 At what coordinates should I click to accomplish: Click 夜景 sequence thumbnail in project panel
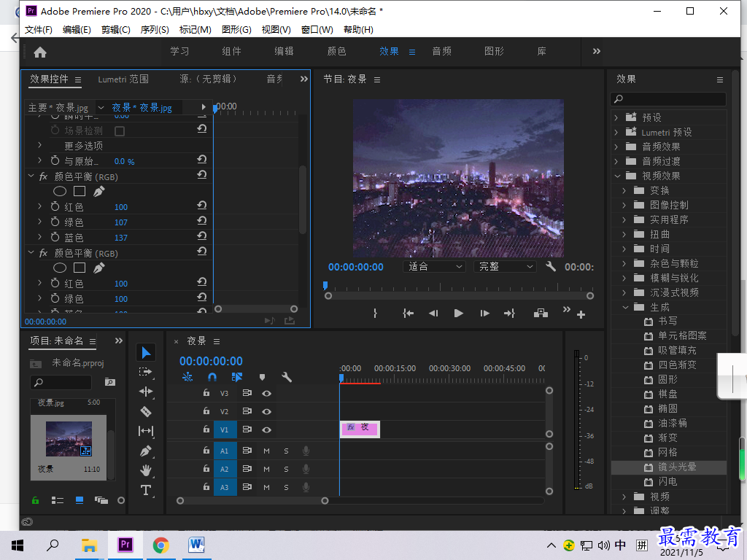tap(69, 439)
